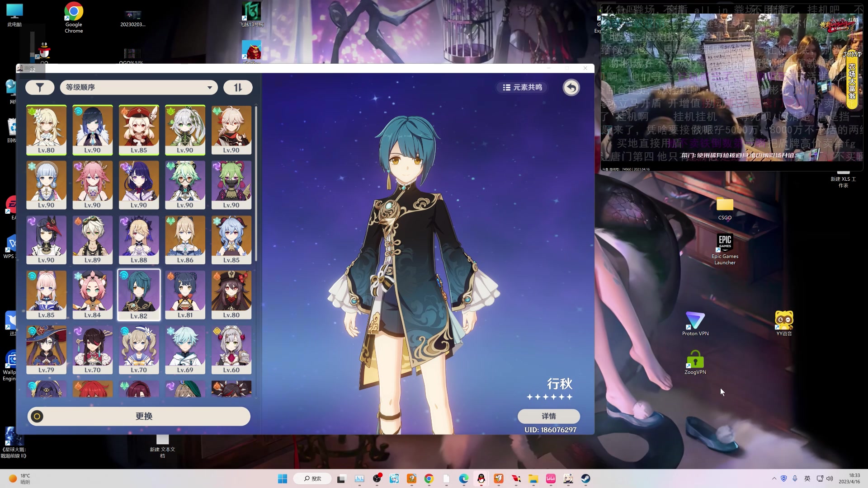Select Yae Miko pink-haired portrait Lv.90
This screenshot has width=868, height=488.
(x=92, y=185)
